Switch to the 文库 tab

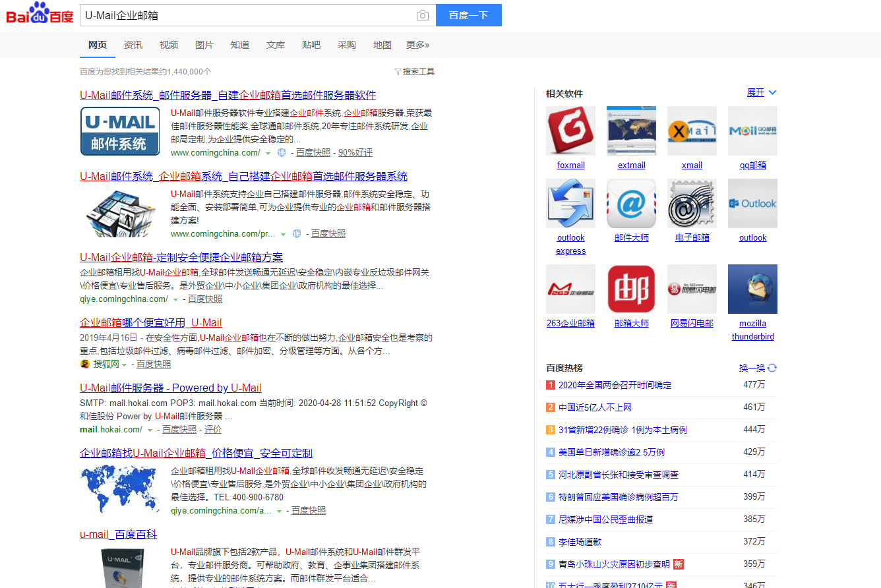tap(276, 45)
